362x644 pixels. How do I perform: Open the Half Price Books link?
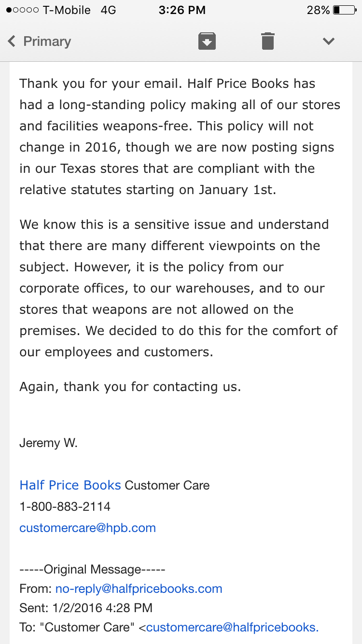[x=70, y=485]
